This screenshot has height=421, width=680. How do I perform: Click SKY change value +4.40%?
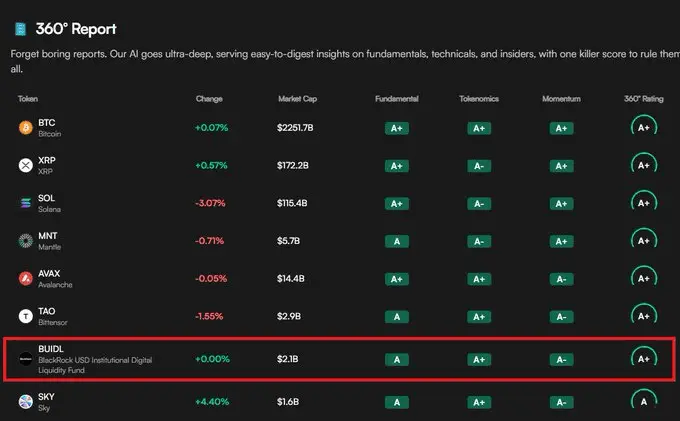point(212,401)
